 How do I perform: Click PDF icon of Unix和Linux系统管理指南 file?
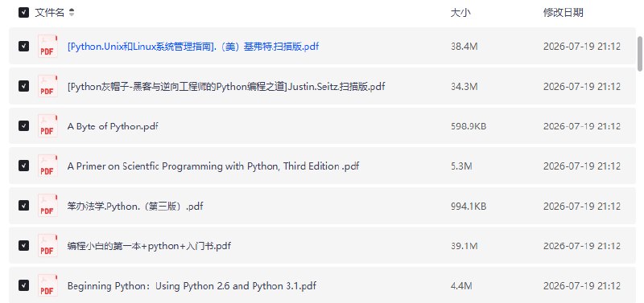coord(47,46)
